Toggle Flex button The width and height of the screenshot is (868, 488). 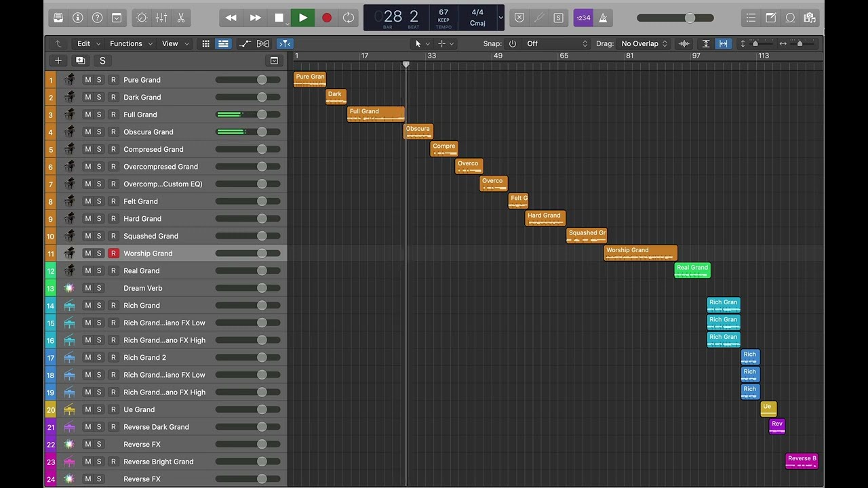(263, 43)
